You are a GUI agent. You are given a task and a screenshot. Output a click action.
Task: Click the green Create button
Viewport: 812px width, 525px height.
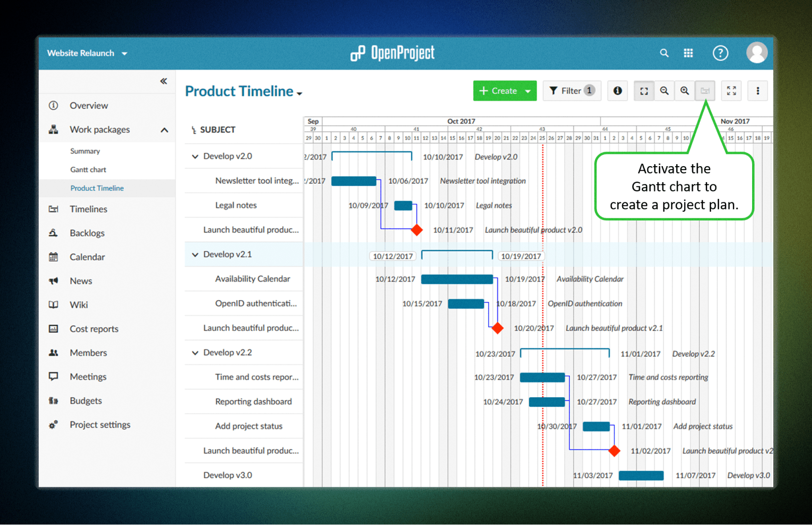click(x=498, y=91)
